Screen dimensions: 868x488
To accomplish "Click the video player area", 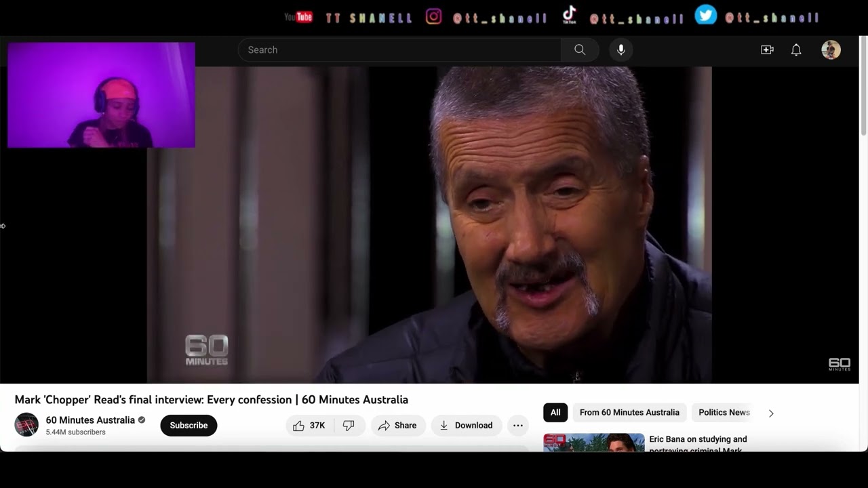I will 429,225.
